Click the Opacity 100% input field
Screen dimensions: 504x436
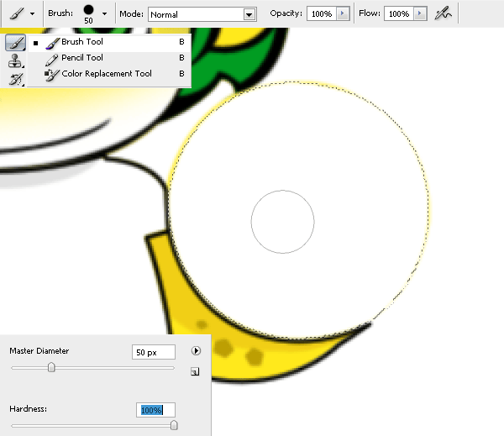click(319, 14)
